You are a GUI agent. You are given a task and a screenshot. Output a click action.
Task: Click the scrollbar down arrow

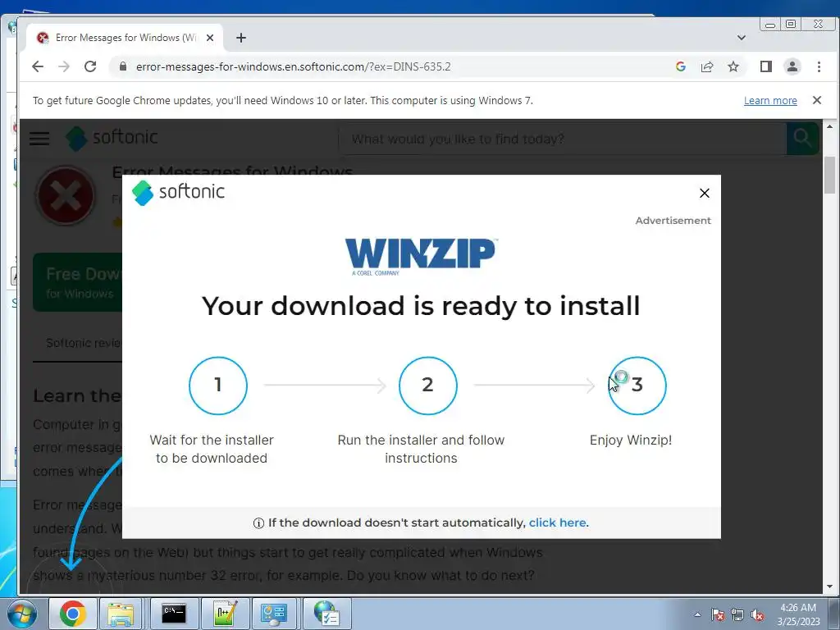pos(830,587)
